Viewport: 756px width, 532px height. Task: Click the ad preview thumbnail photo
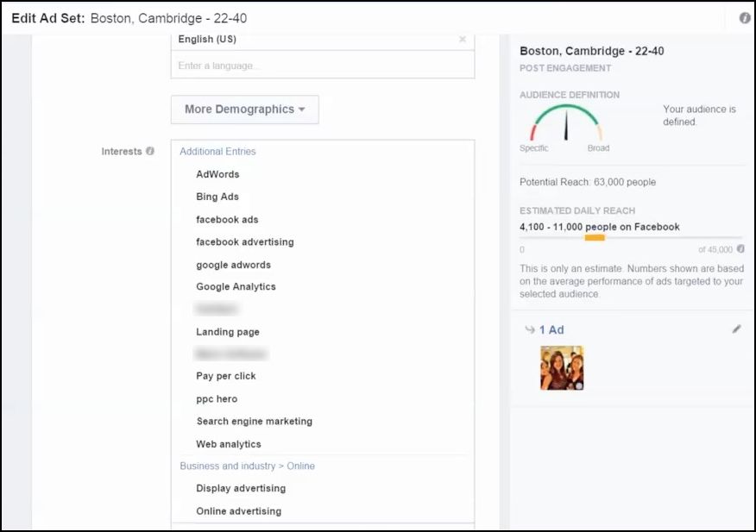pos(562,367)
